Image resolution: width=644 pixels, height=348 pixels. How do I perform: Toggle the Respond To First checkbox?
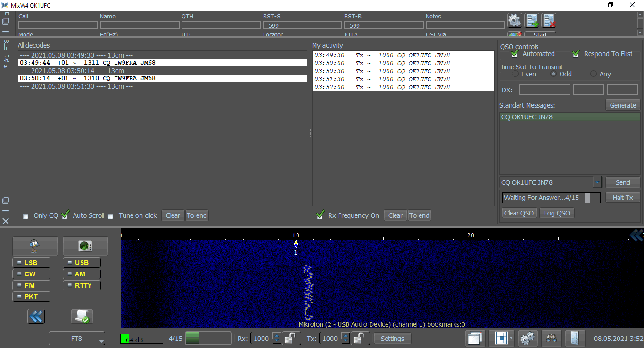coord(576,54)
